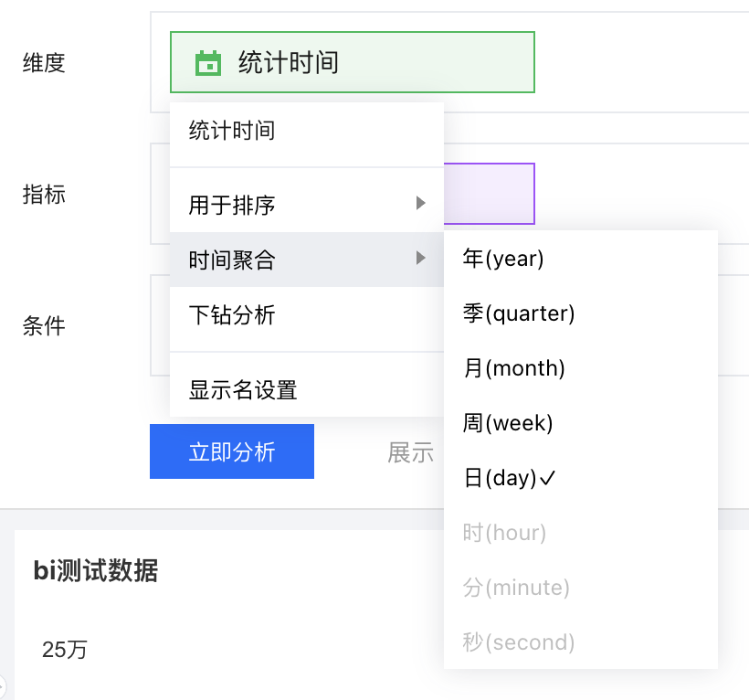749x700 pixels.
Task: Choose 年(year) time aggregation
Action: (503, 259)
